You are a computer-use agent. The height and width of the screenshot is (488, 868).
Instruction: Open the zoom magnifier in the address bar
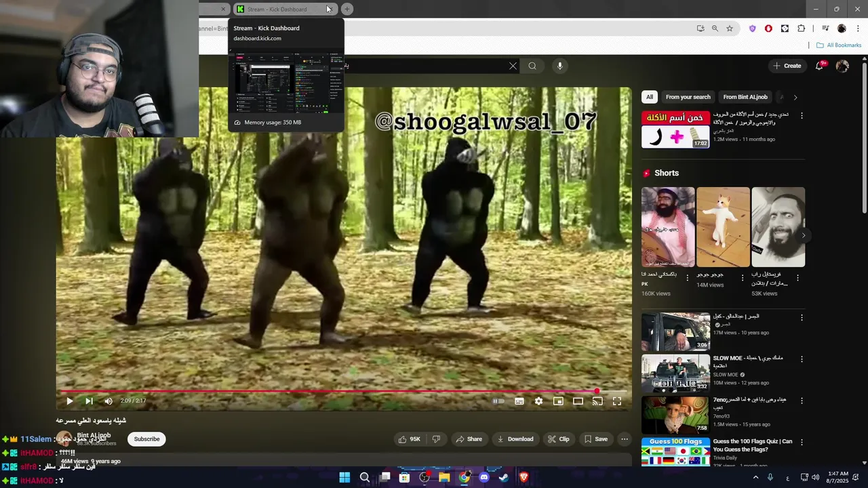pos(715,28)
